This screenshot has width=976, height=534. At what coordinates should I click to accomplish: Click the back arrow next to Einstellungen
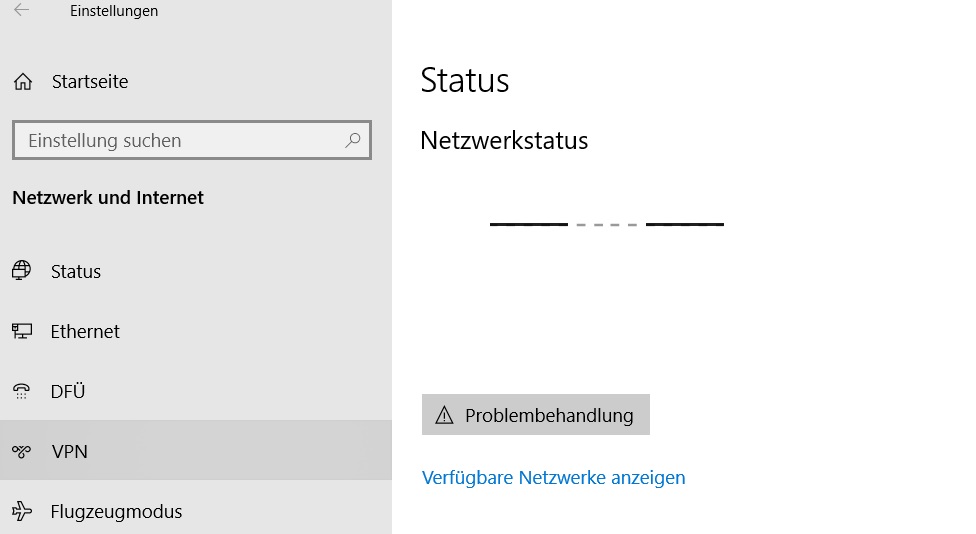point(21,10)
